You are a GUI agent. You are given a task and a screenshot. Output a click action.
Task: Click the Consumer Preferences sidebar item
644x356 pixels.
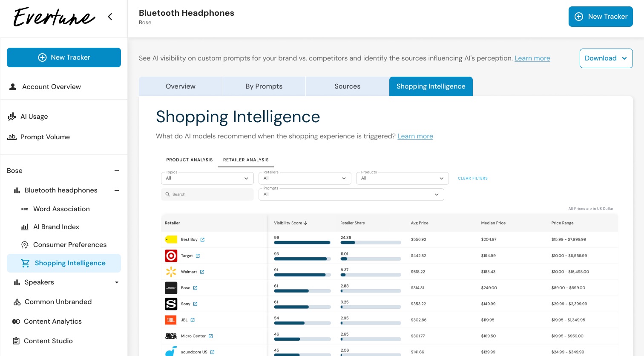[x=70, y=245]
